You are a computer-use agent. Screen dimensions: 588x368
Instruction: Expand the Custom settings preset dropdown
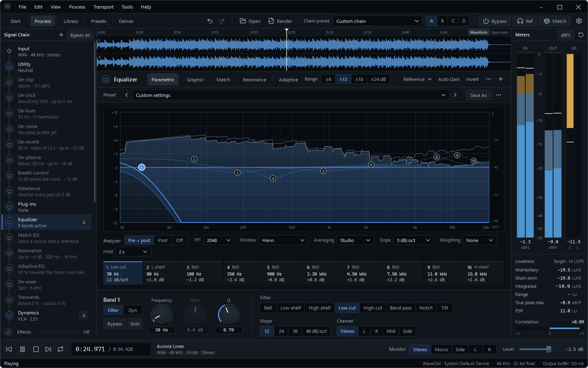pyautogui.click(x=291, y=95)
